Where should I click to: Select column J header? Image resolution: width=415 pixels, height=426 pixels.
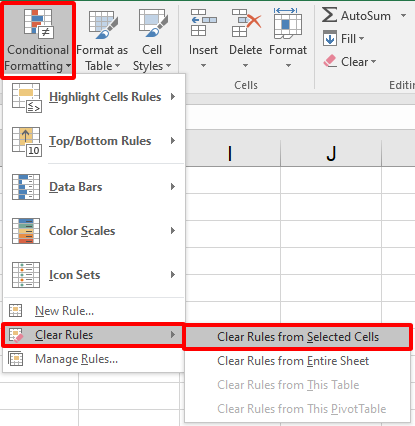(331, 153)
